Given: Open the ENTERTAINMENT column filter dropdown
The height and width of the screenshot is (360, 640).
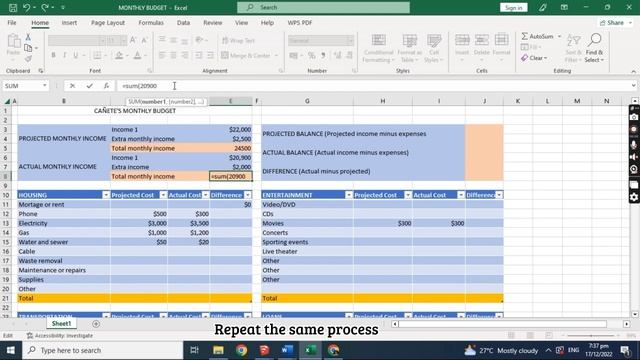Looking at the screenshot, I should point(349,195).
